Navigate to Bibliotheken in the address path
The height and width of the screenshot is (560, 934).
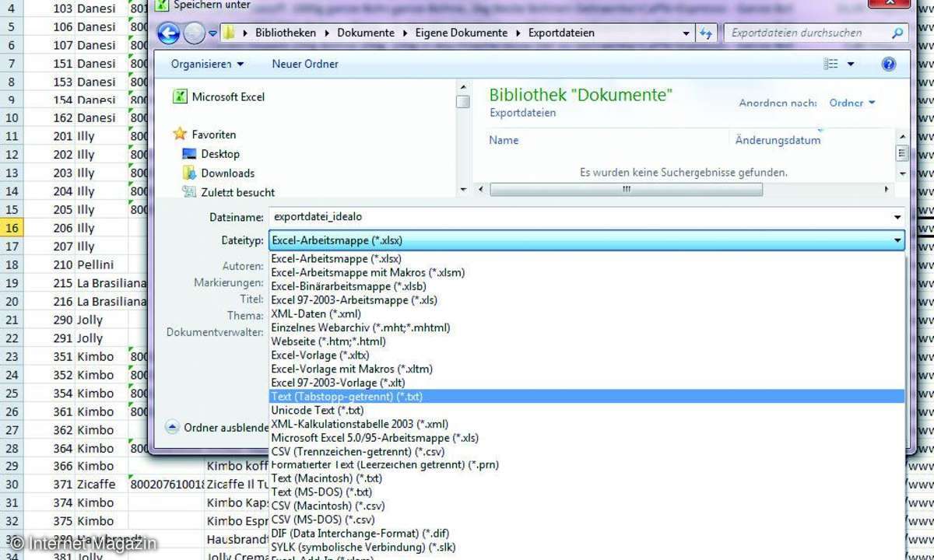click(286, 33)
